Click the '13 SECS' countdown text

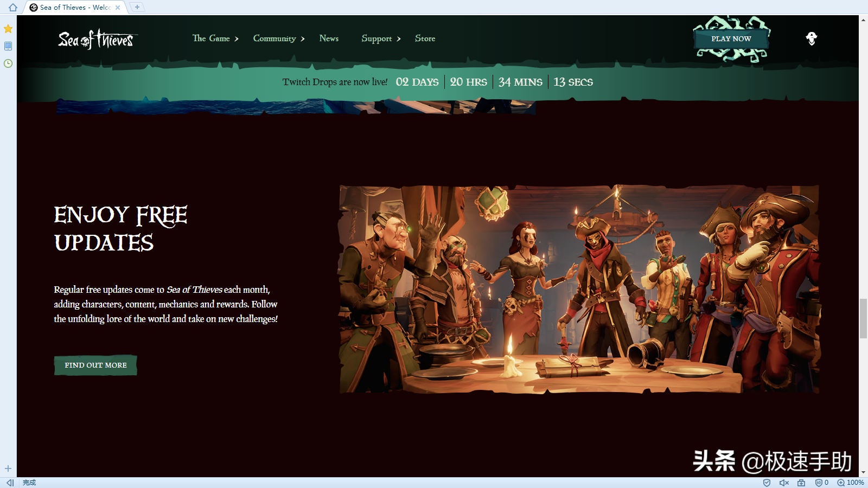pyautogui.click(x=573, y=82)
